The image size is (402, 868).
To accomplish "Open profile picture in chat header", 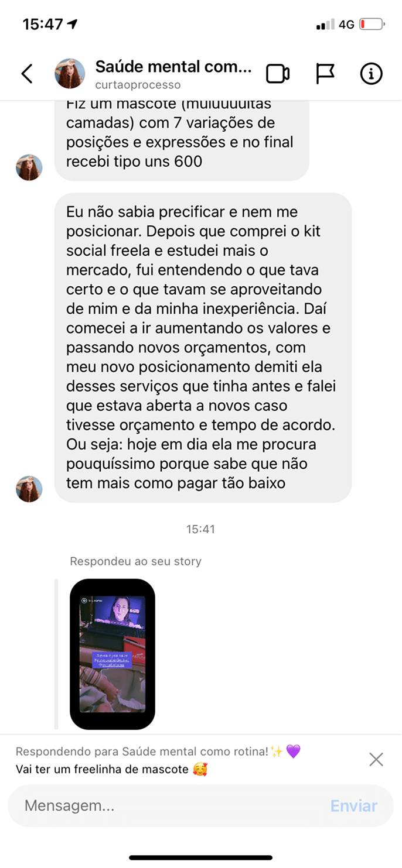I will point(70,73).
